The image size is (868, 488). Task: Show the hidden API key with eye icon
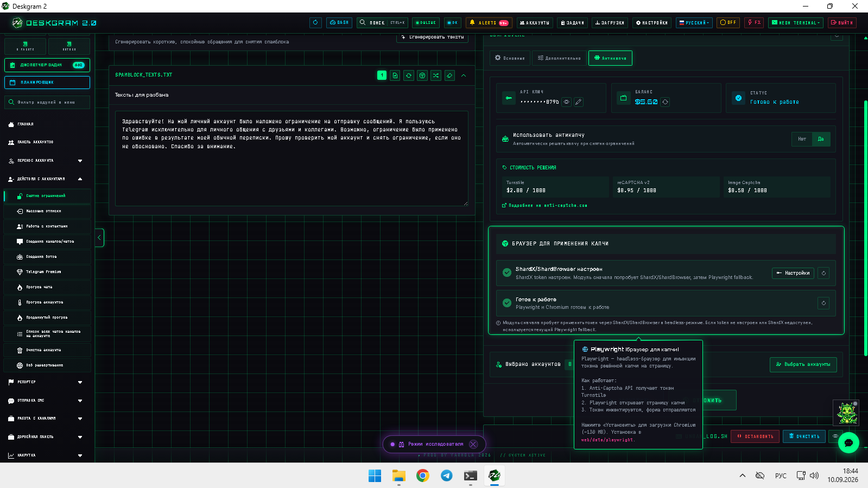click(x=566, y=102)
